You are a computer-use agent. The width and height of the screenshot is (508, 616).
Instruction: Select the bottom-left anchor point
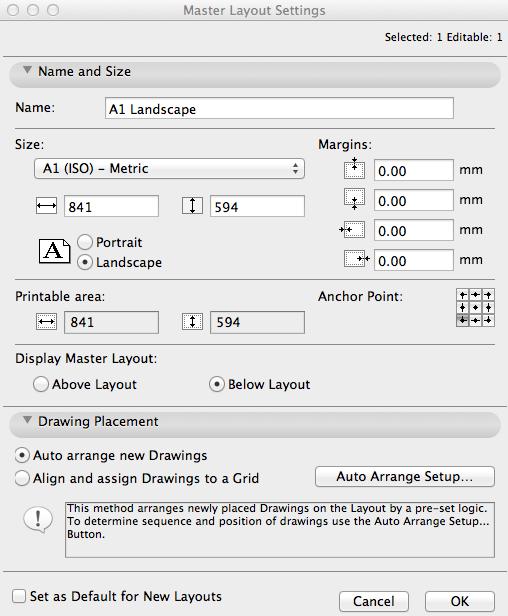[x=462, y=320]
